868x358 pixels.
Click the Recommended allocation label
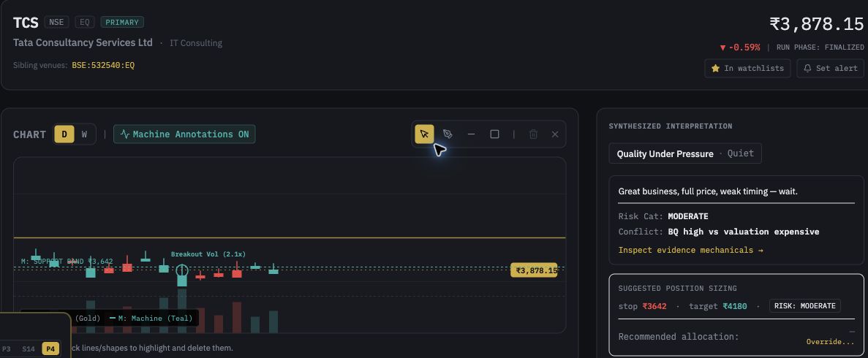tap(679, 336)
